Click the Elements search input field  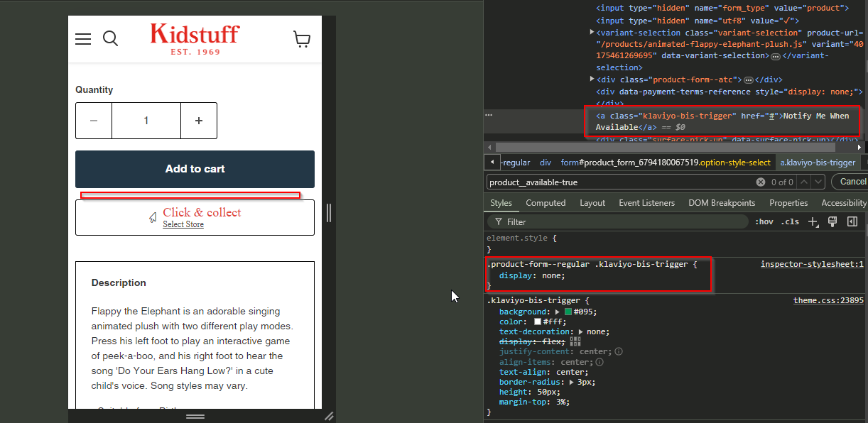(x=622, y=182)
